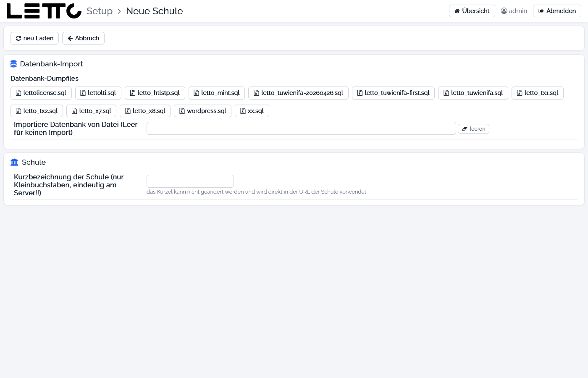Choose lettolti.sql dump file

coord(98,93)
